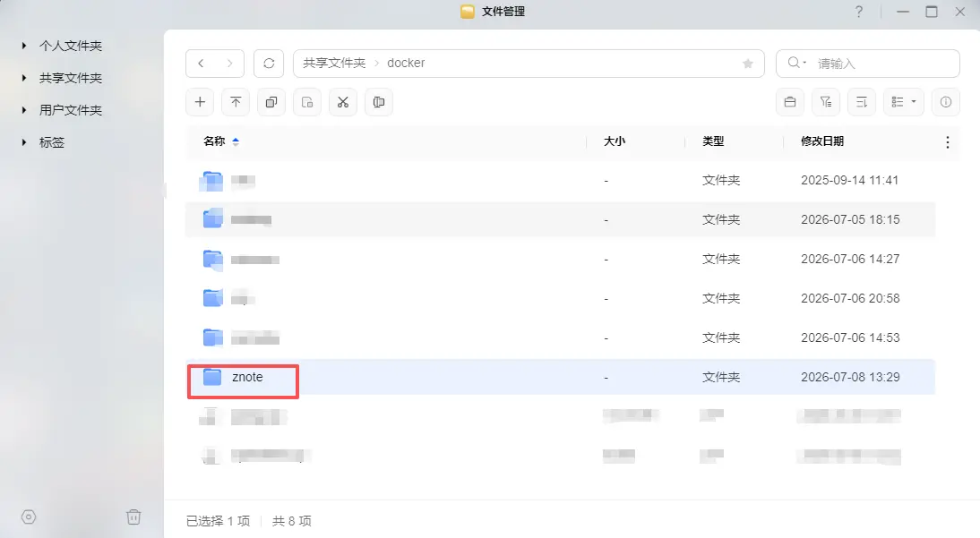Screen dimensions: 980x538
Task: Favorite this path with the star icon
Action: [x=747, y=64]
